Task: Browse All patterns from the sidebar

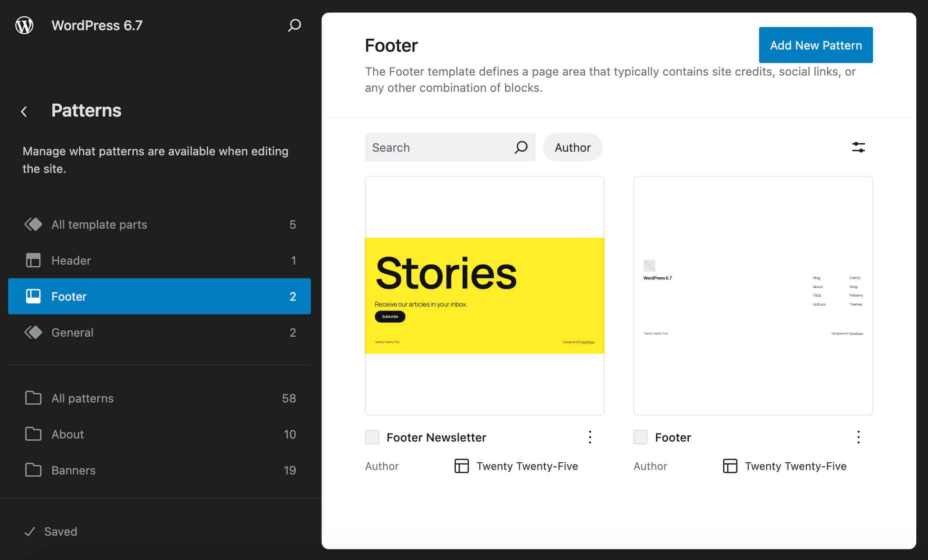Action: (82, 398)
